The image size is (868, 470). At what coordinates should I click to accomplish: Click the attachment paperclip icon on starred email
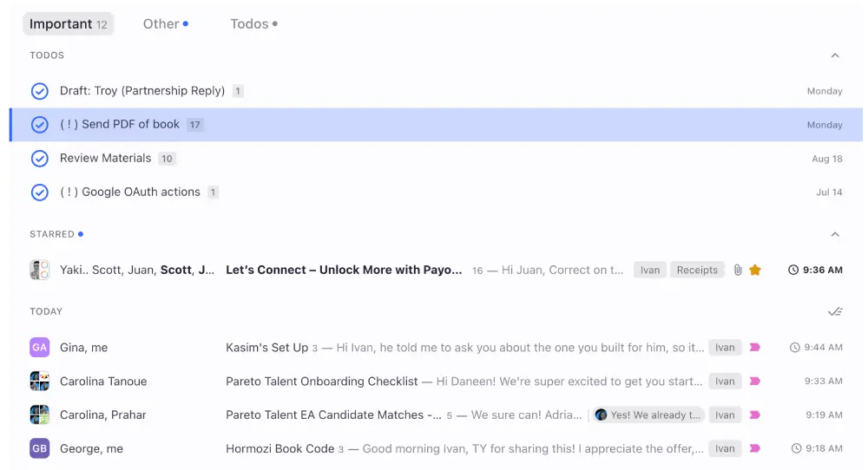click(738, 270)
